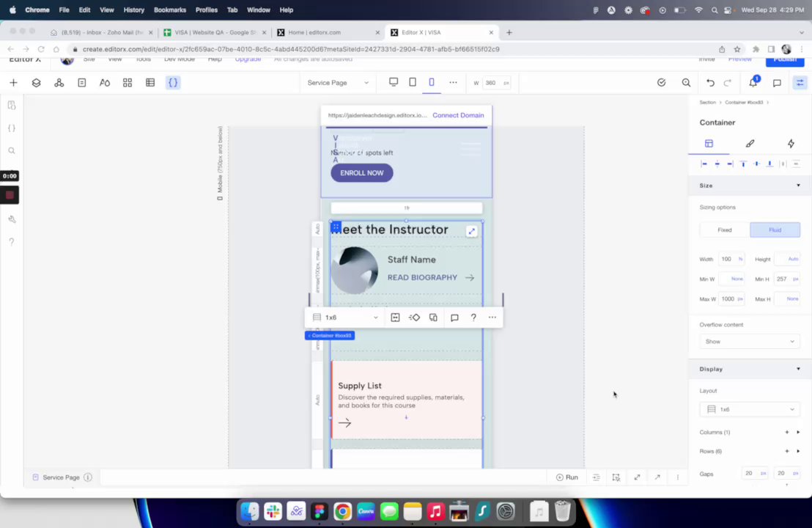Open the 1x6 layout dropdown in floating toolbar

click(x=346, y=318)
